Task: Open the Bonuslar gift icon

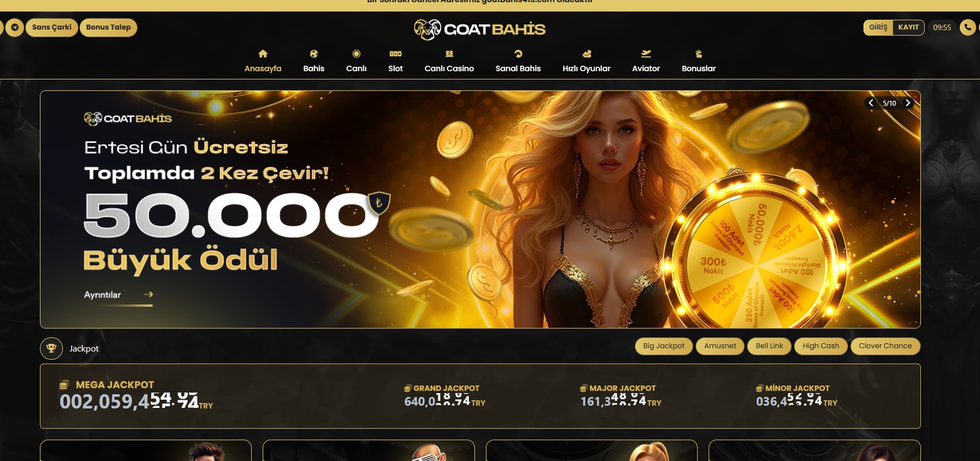Action: coord(699,54)
